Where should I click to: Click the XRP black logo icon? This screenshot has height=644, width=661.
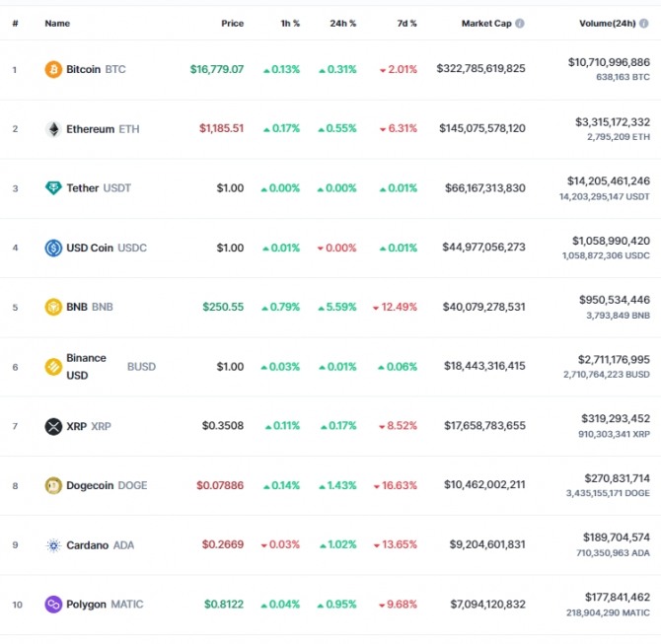[53, 426]
